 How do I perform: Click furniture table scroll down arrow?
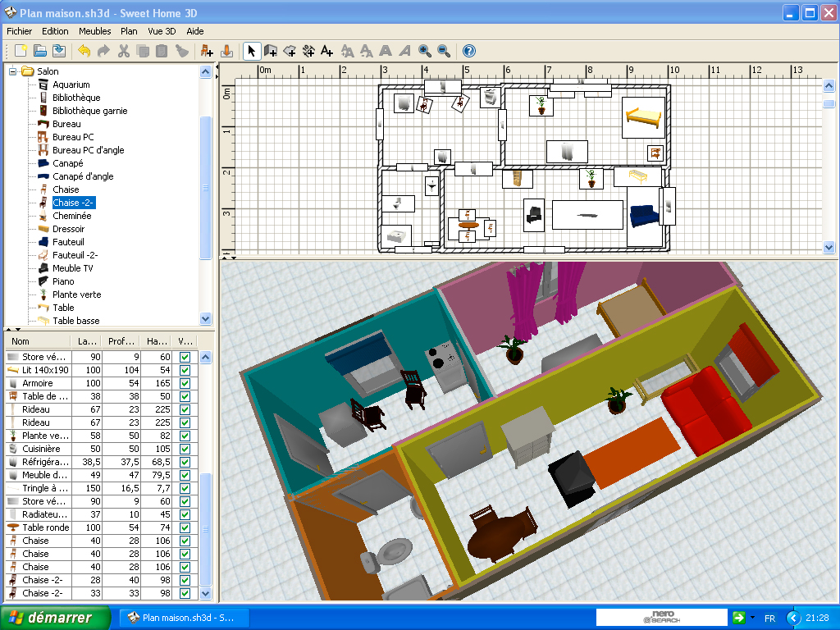coord(206,594)
